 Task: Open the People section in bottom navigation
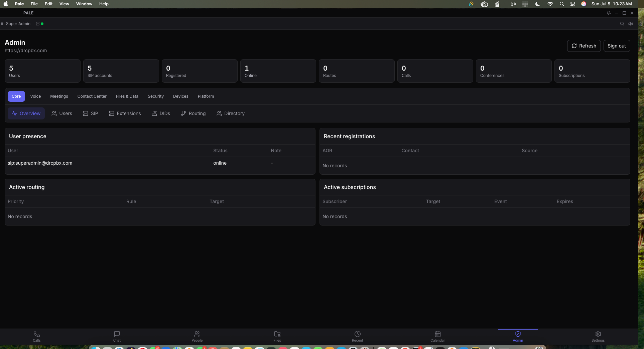tap(197, 336)
